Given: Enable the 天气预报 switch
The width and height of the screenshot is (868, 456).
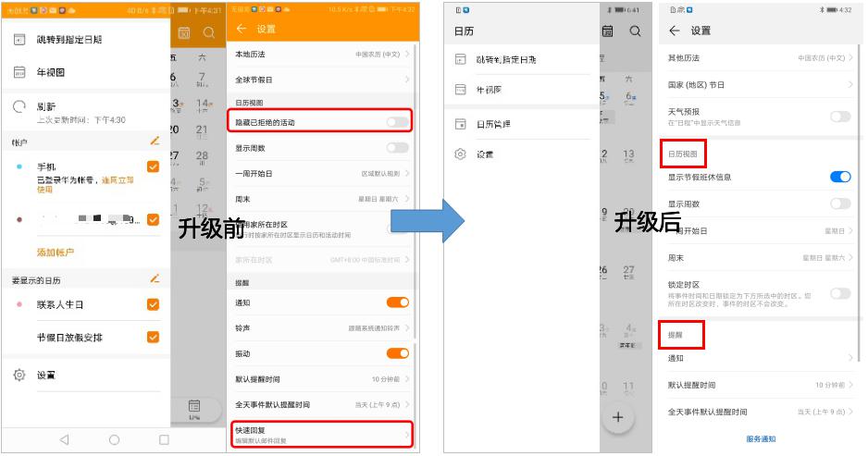Looking at the screenshot, I should [x=840, y=117].
